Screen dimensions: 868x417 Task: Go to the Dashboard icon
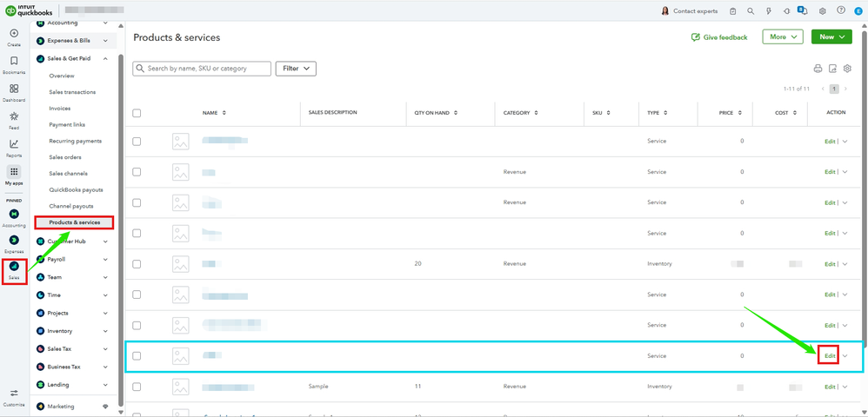tap(14, 89)
